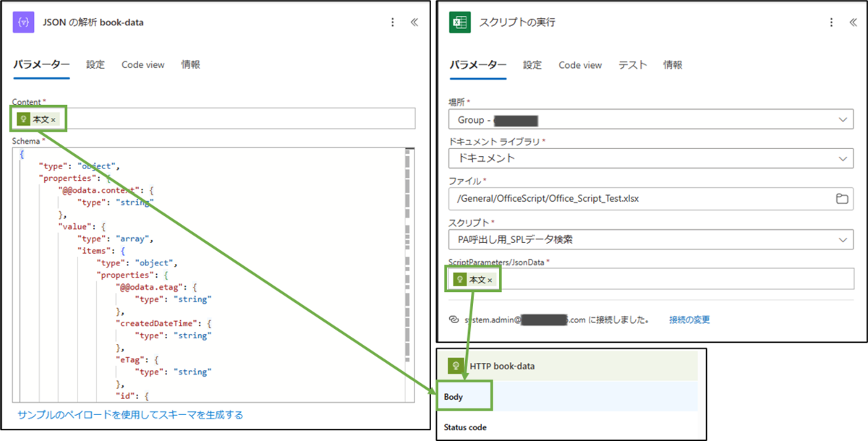Remove the 本文 token from JsonData field
The image size is (868, 441).
tap(490, 280)
